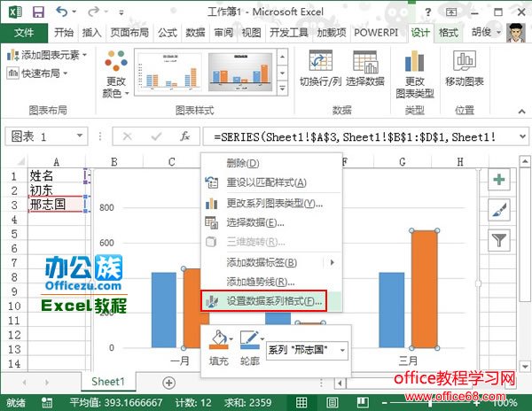Add a new sheet with plus button
Image resolution: width=532 pixels, height=411 pixels.
click(169, 383)
